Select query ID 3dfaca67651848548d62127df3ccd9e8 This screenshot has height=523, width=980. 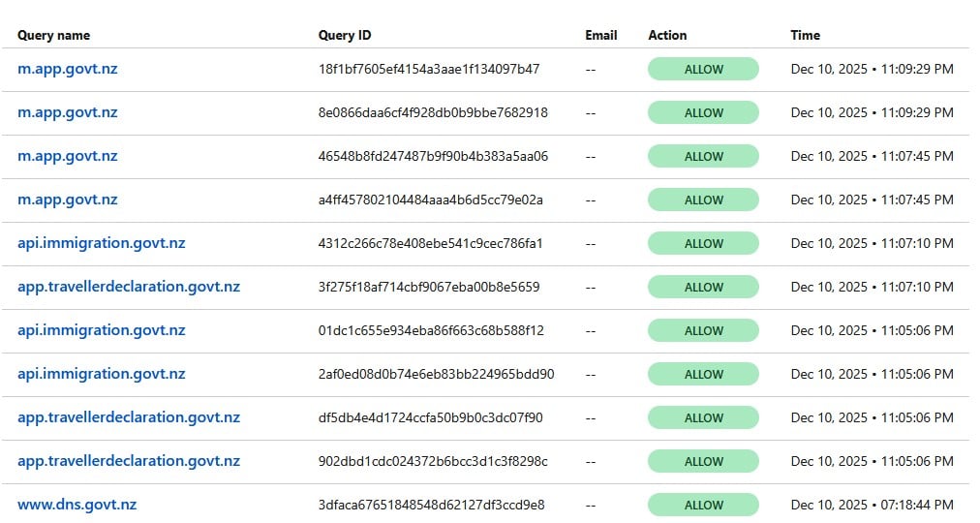(431, 505)
